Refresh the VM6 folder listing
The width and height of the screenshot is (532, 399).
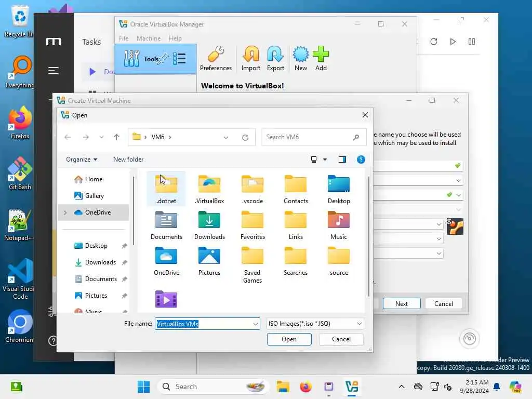tap(245, 137)
